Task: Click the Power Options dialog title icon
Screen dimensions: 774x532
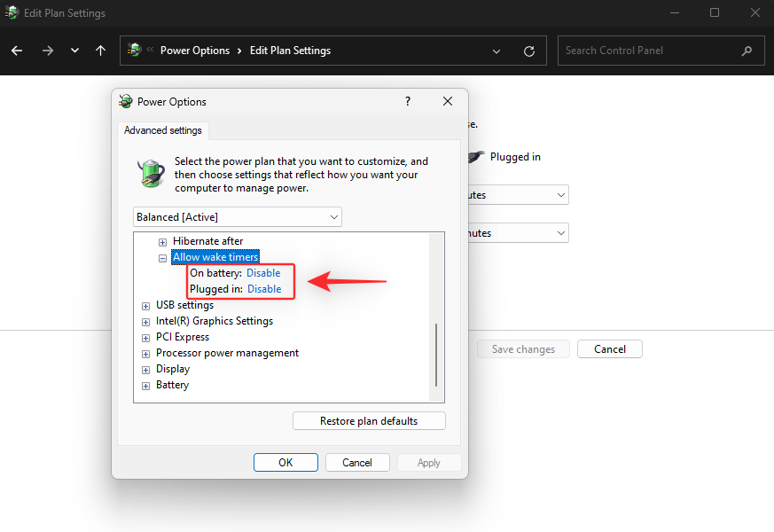Action: click(126, 101)
